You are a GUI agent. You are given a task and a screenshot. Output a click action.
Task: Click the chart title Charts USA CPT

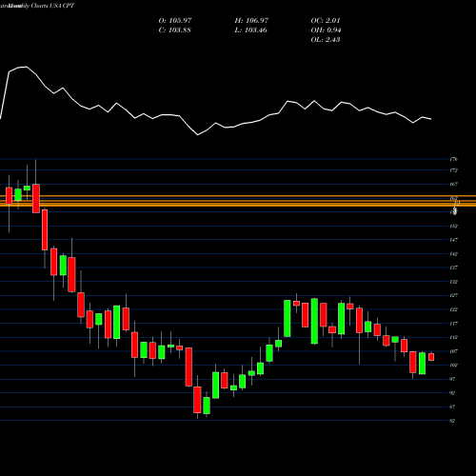[x=52, y=6]
